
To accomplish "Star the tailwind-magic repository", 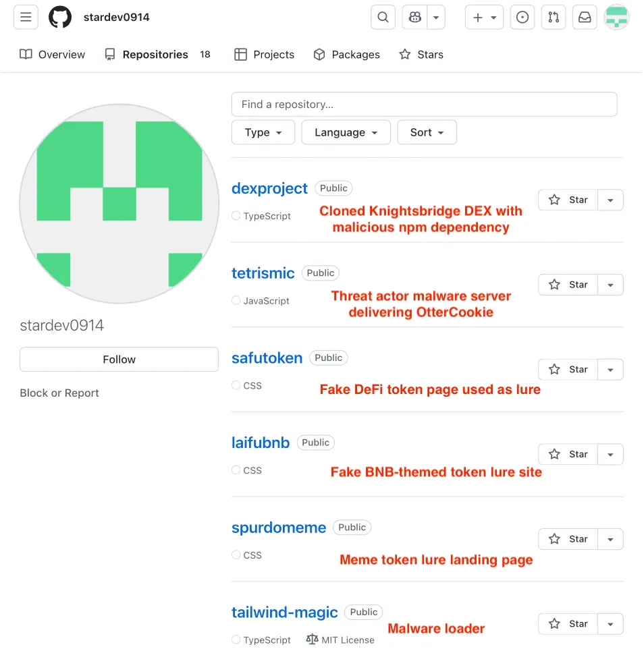I will (568, 623).
